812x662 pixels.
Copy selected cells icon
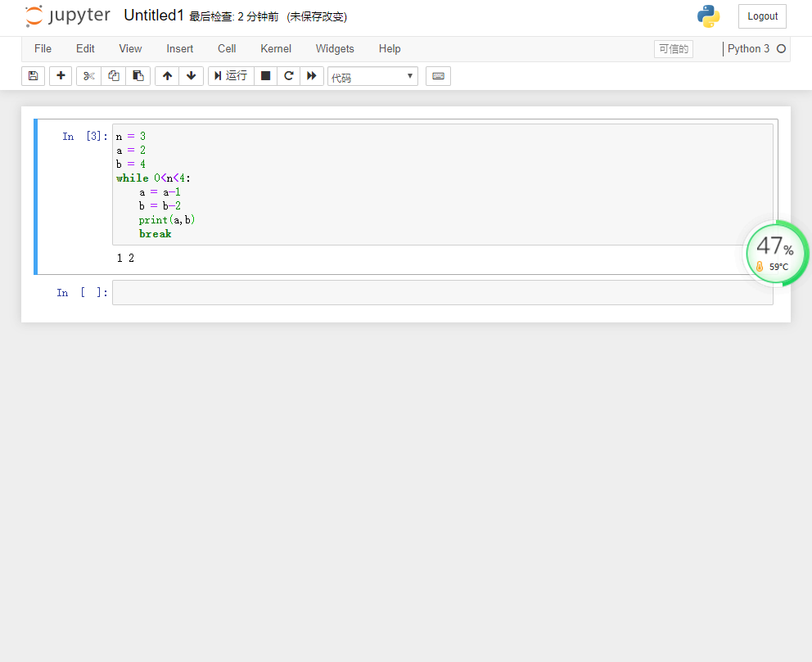[114, 76]
